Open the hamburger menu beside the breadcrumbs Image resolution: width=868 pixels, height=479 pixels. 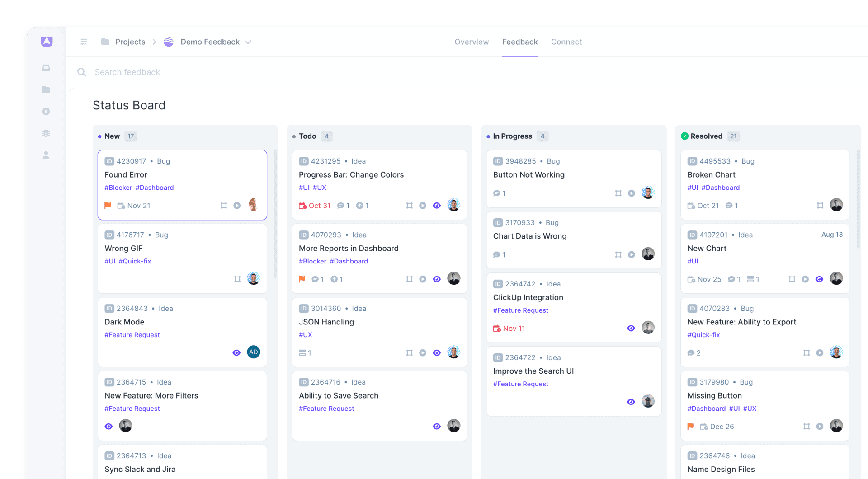(x=84, y=42)
